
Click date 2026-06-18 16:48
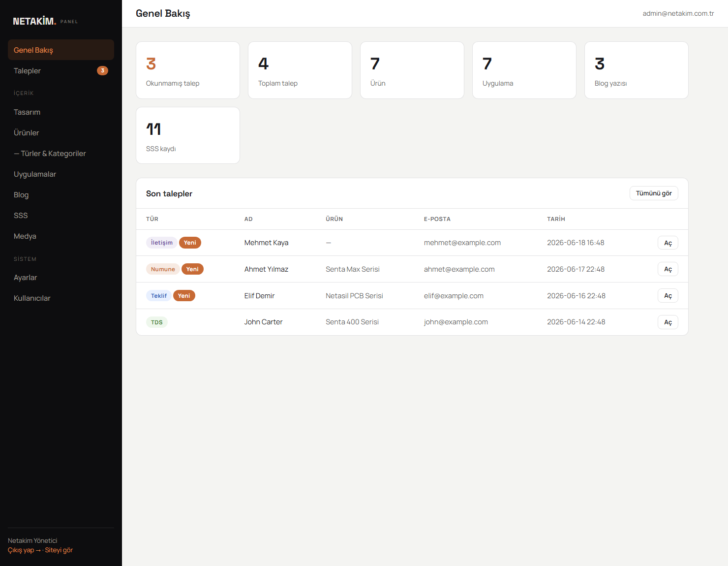tap(576, 243)
